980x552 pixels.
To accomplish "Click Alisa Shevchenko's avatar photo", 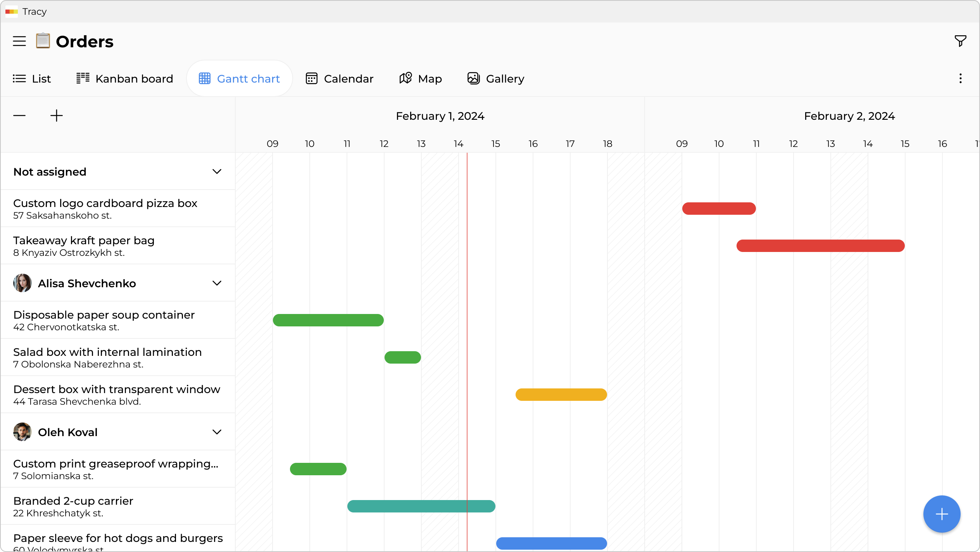I will [22, 283].
